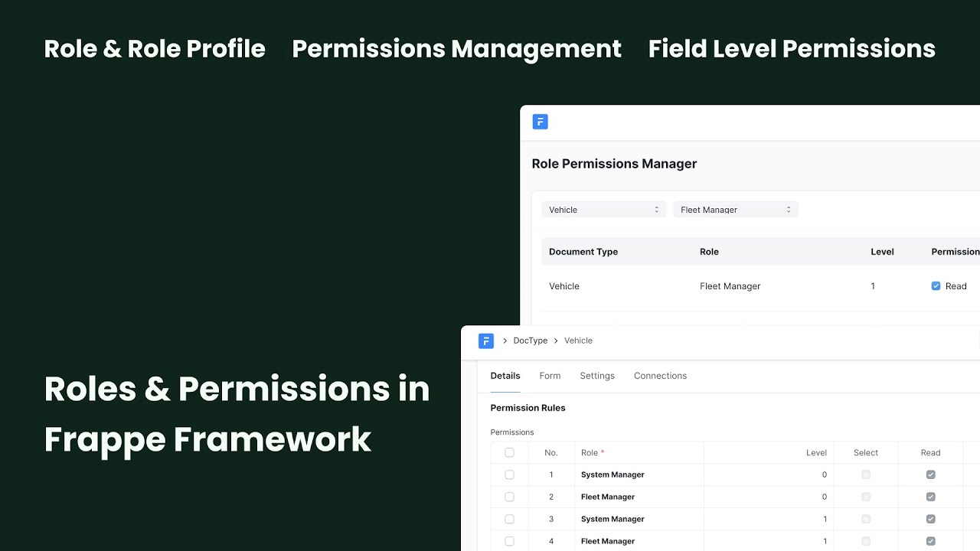The height and width of the screenshot is (551, 980).
Task: Click System Manager role in row 3
Action: (x=612, y=520)
